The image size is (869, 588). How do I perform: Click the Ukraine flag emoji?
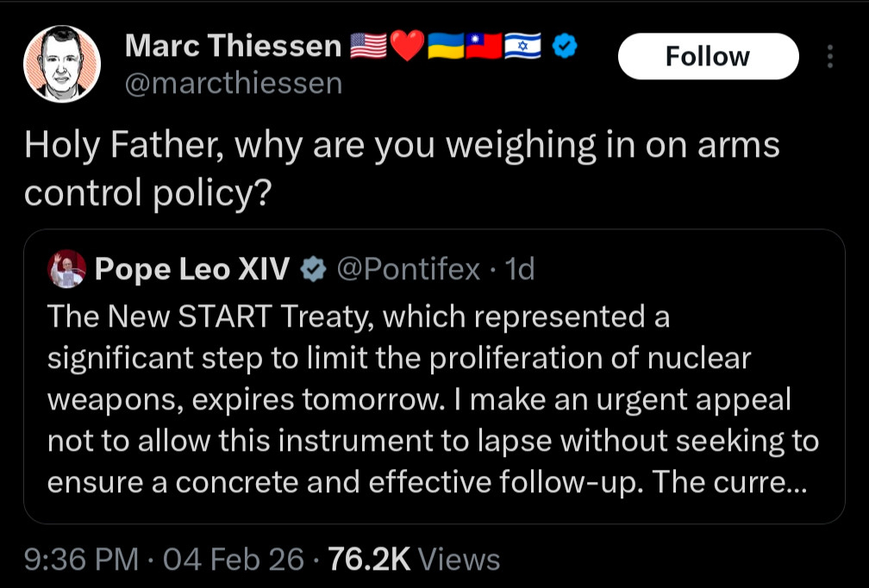(x=446, y=47)
